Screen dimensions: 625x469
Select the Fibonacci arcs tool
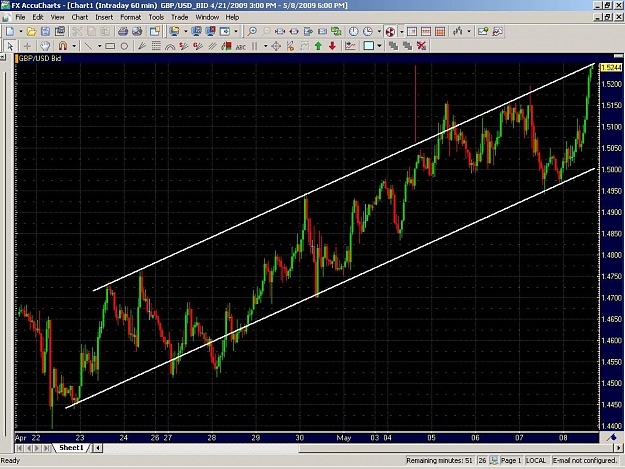click(x=170, y=46)
